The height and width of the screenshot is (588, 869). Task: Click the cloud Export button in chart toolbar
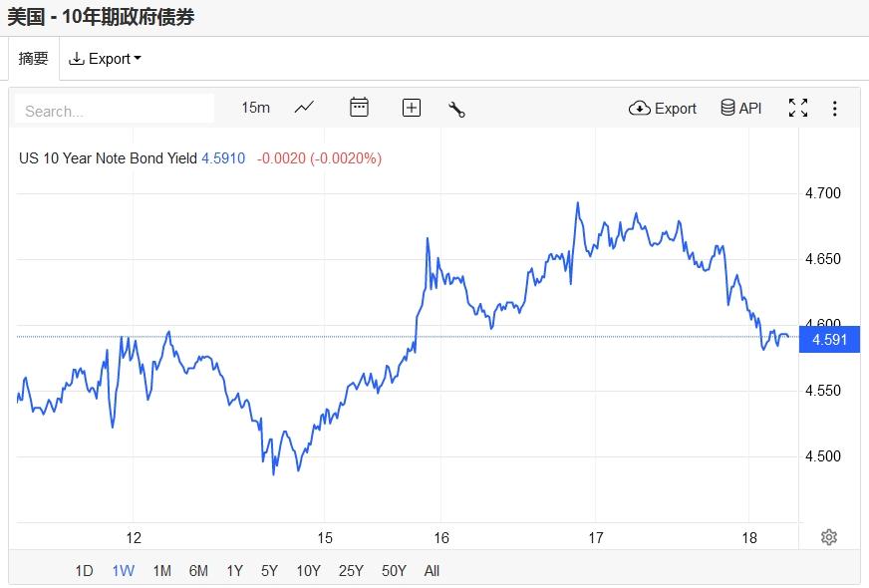tap(663, 108)
